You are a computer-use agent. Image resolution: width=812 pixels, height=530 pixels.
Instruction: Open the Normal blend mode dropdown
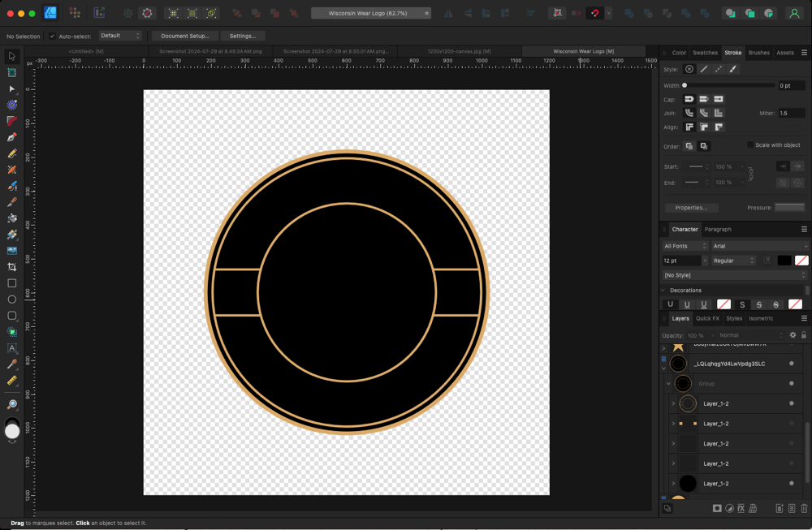pos(751,335)
